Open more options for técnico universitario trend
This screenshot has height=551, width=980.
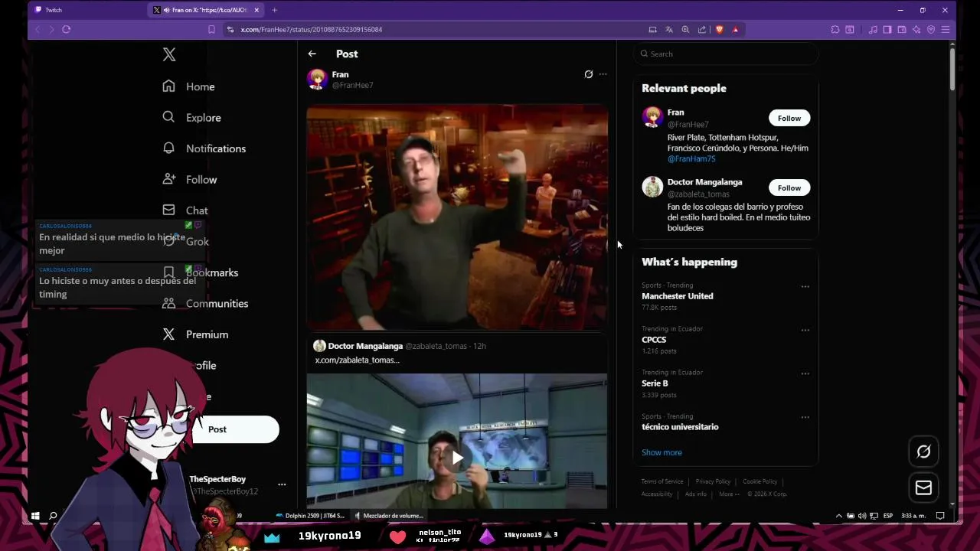[x=805, y=417]
